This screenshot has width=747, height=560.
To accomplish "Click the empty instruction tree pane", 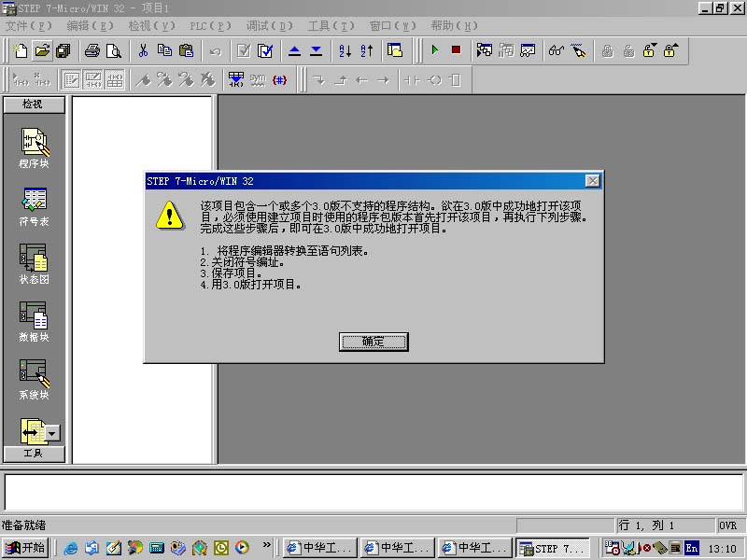I will point(142,279).
